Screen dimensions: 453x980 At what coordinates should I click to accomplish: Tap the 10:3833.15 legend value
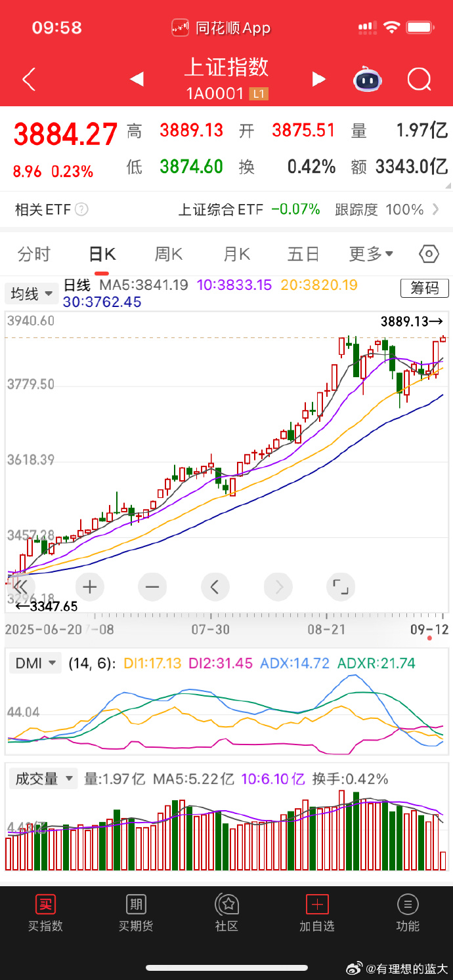233,285
